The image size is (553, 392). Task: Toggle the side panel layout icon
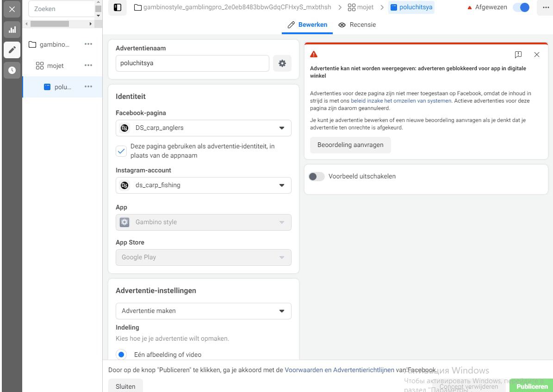118,7
